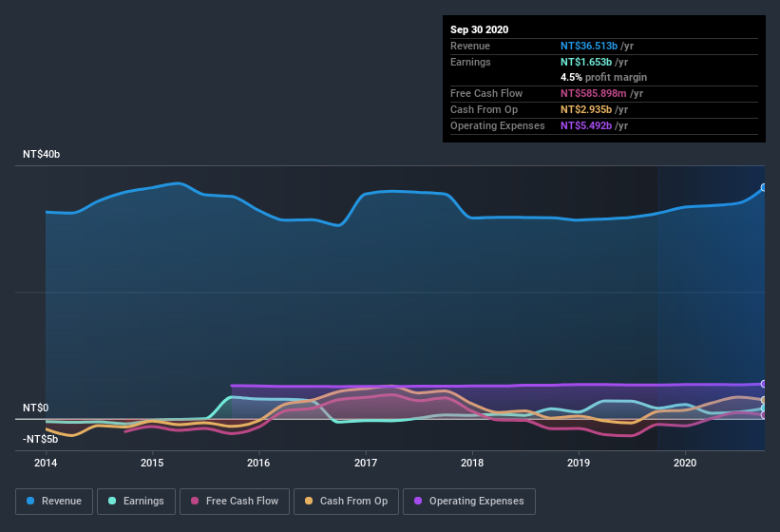Click the Revenue label in tooltip

click(470, 46)
